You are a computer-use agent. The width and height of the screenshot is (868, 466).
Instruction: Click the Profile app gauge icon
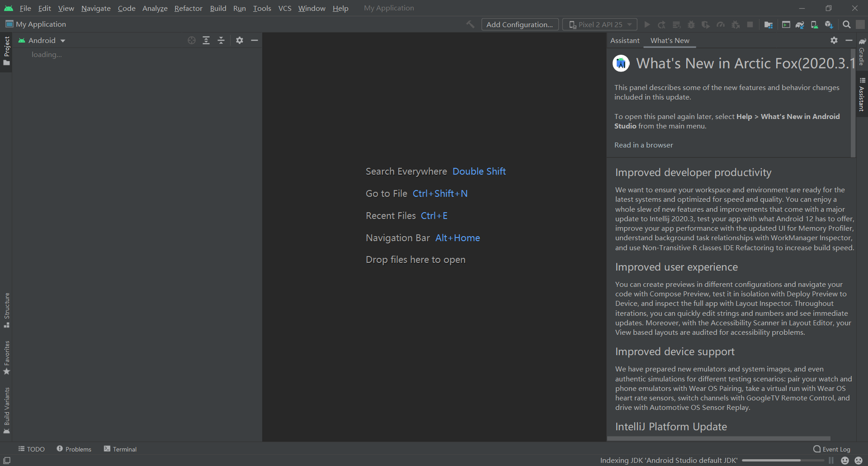(721, 24)
